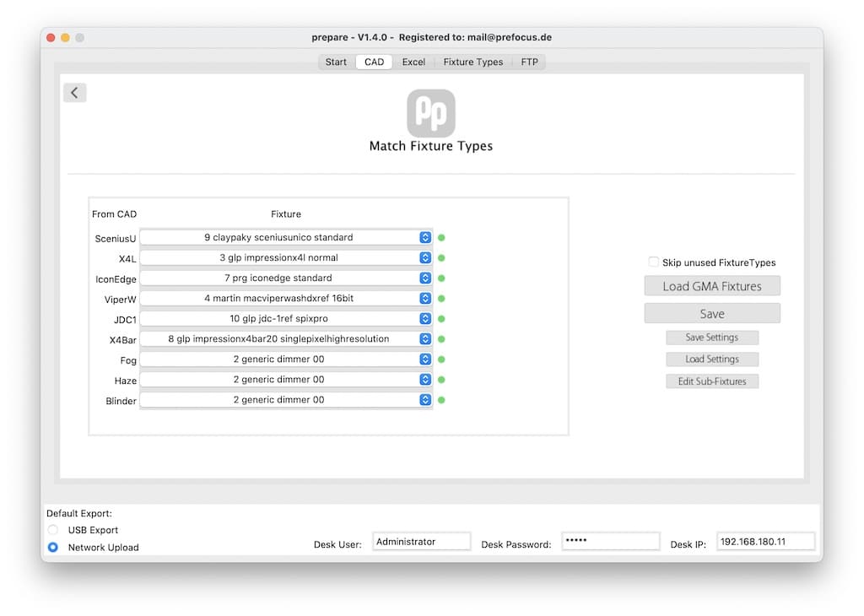Switch to the Excel tab
The width and height of the screenshot is (864, 616).
[x=413, y=62]
